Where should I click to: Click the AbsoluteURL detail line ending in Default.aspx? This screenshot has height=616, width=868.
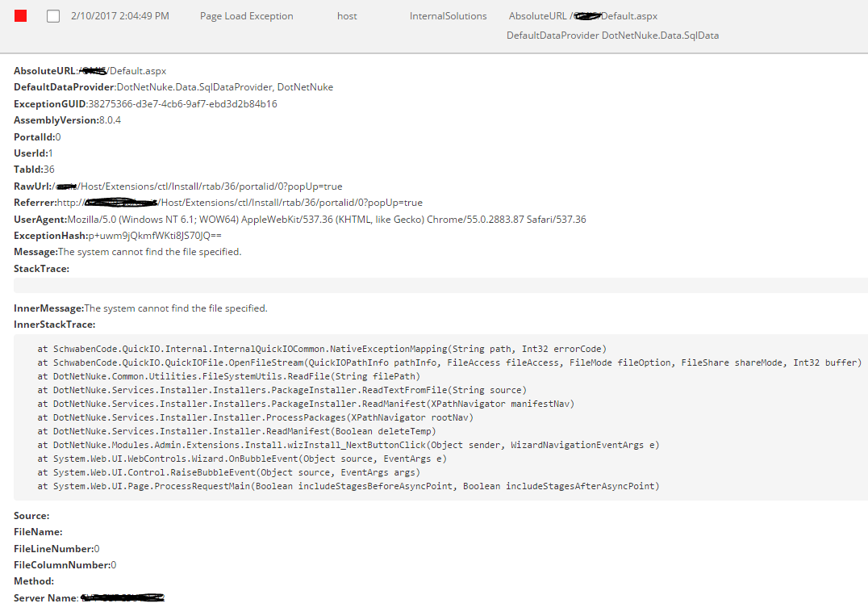(90, 71)
